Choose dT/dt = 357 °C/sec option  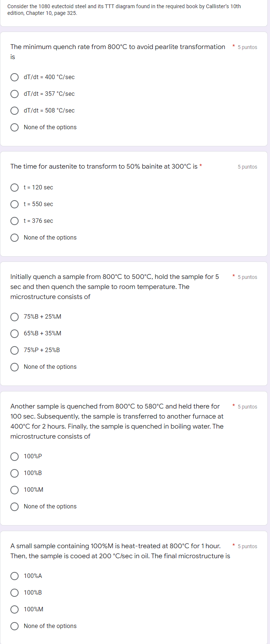[x=15, y=94]
